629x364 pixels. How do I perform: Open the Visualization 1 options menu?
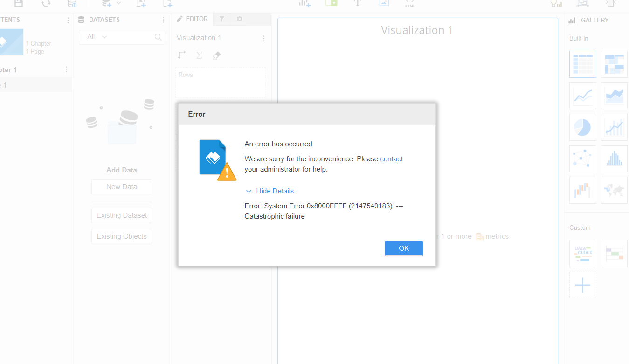(x=264, y=38)
